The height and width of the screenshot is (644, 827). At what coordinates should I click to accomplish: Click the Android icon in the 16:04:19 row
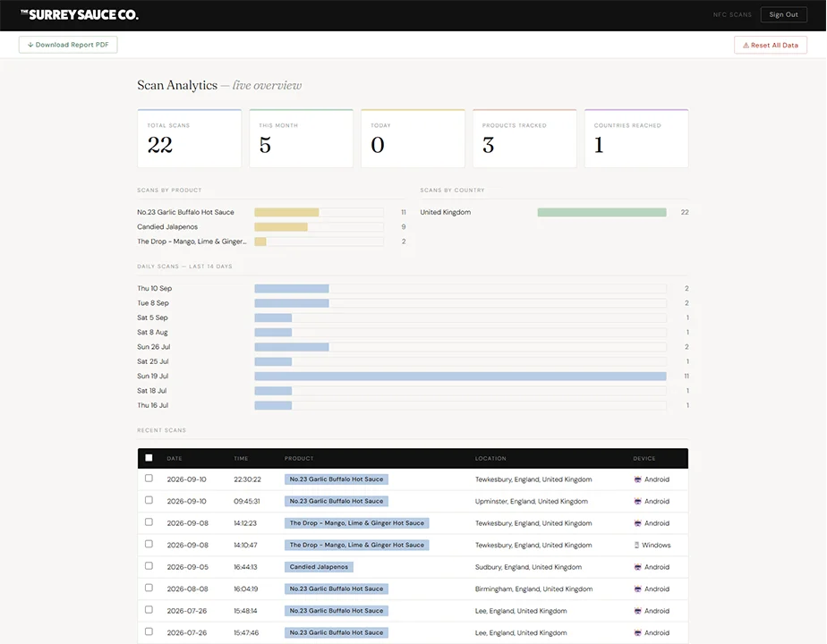637,589
